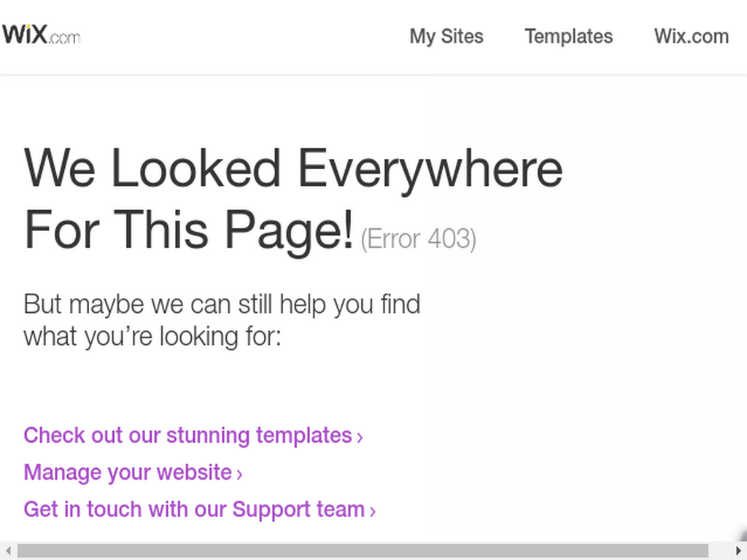747x560 pixels.
Task: Click the 'For This Page!' heading text
Action: 189,231
